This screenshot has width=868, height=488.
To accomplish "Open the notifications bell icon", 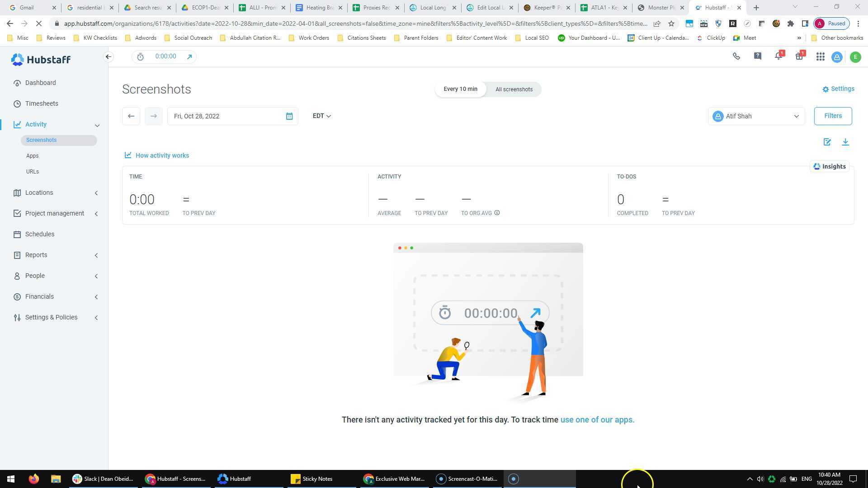I will pyautogui.click(x=778, y=56).
